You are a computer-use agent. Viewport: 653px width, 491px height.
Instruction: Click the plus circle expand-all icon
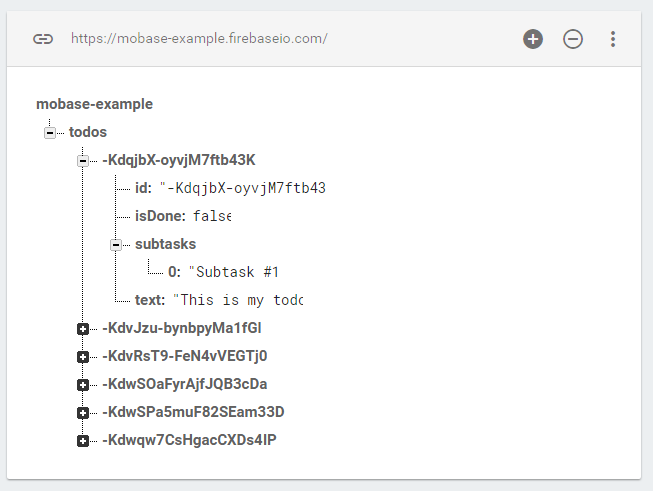coord(533,39)
